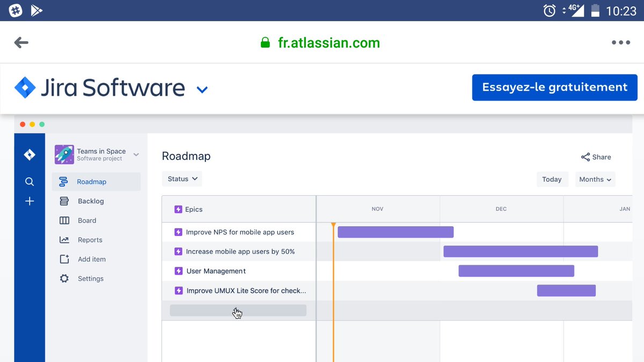This screenshot has width=644, height=362.
Task: Expand the Teams in Space project chevron
Action: pyautogui.click(x=136, y=154)
